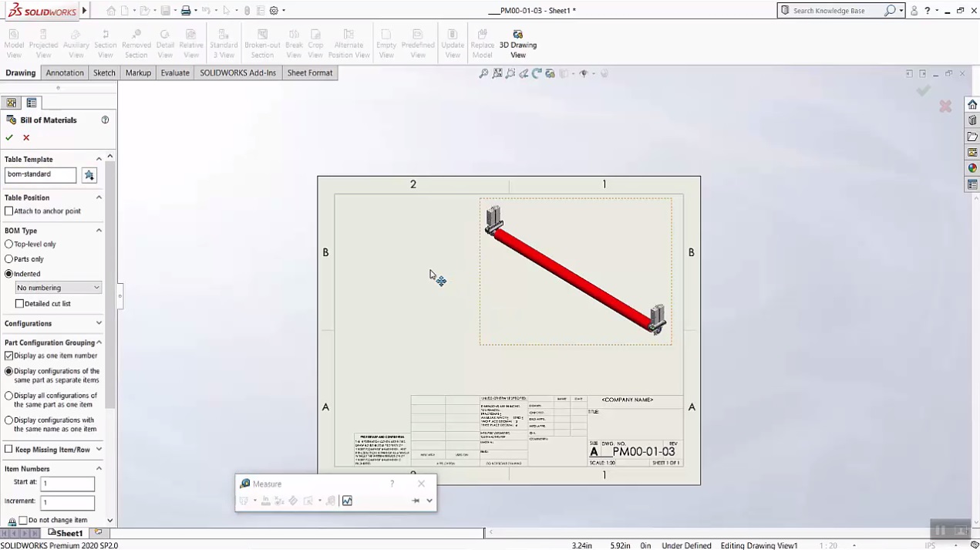Click the green OK checkmark in Bill of Materials
Image resolution: width=980 pixels, height=550 pixels.
pyautogui.click(x=9, y=137)
